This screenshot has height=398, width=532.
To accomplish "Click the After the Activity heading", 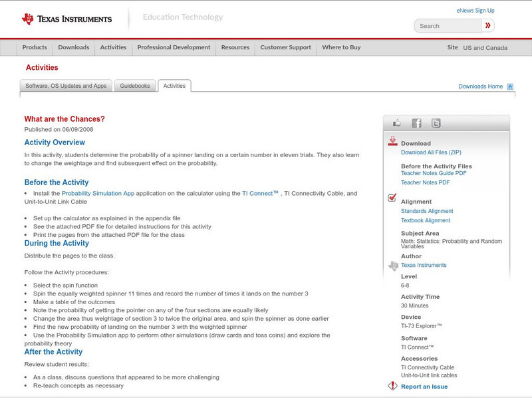I will (53, 352).
